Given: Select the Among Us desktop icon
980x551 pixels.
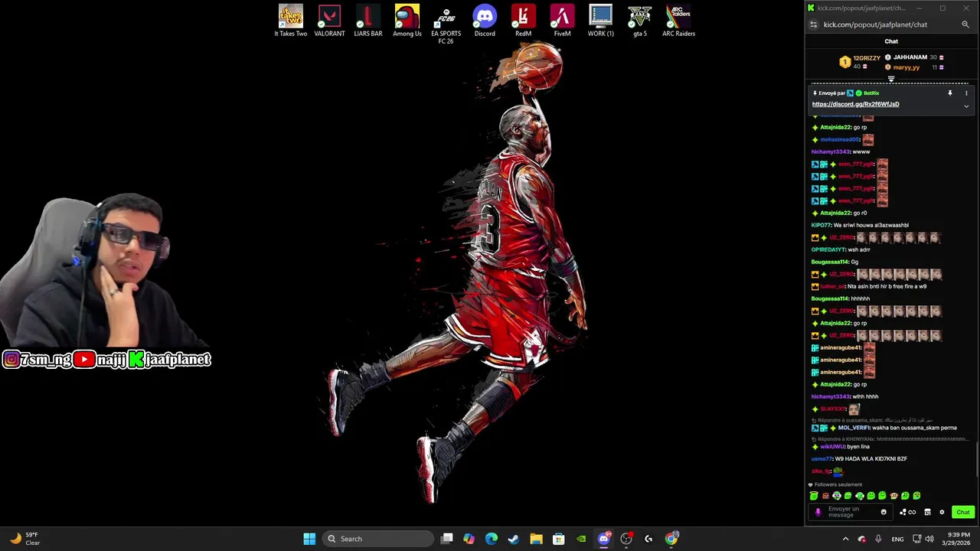Looking at the screenshot, I should [407, 21].
